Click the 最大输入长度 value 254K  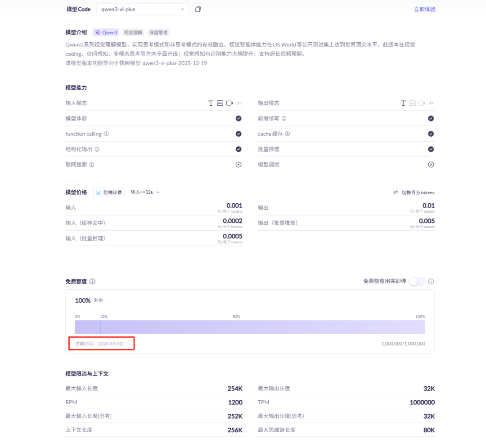click(235, 389)
